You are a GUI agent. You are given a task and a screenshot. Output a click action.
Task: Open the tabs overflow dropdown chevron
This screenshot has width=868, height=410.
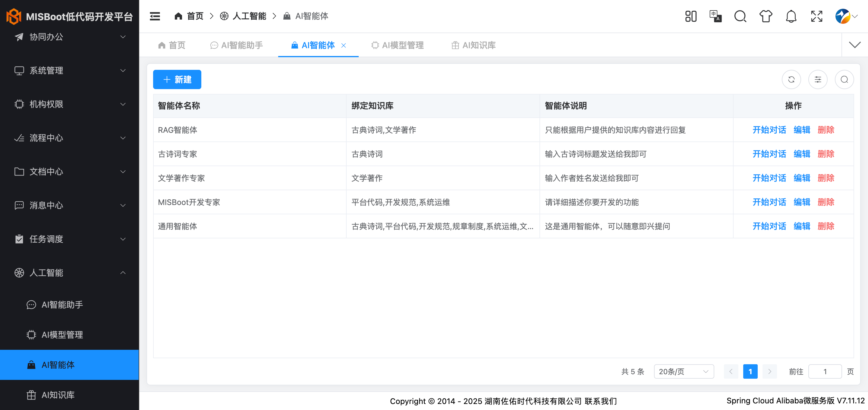pyautogui.click(x=855, y=45)
